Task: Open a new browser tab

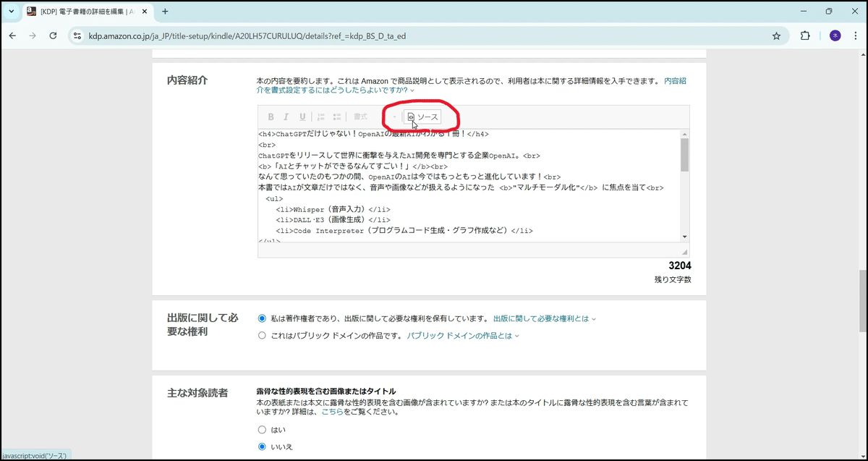Action: point(165,12)
